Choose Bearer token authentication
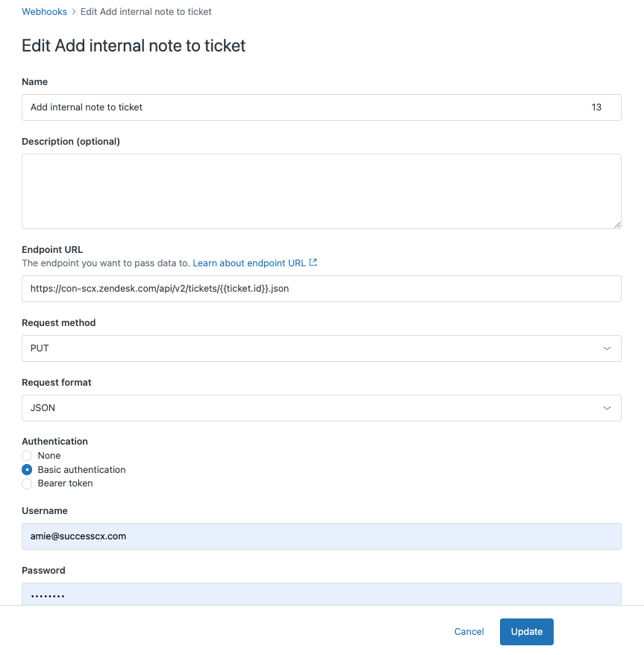The width and height of the screenshot is (644, 655). pos(27,483)
